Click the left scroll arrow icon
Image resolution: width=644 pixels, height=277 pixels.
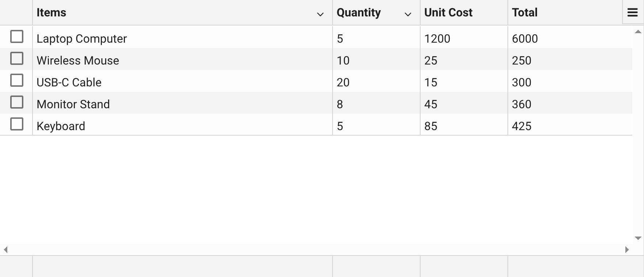point(6,250)
